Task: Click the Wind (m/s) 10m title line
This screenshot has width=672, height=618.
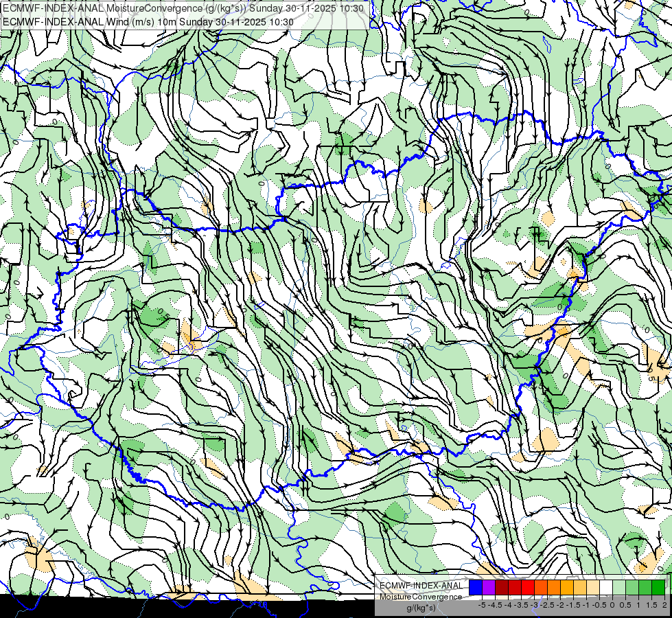Action: coord(148,22)
